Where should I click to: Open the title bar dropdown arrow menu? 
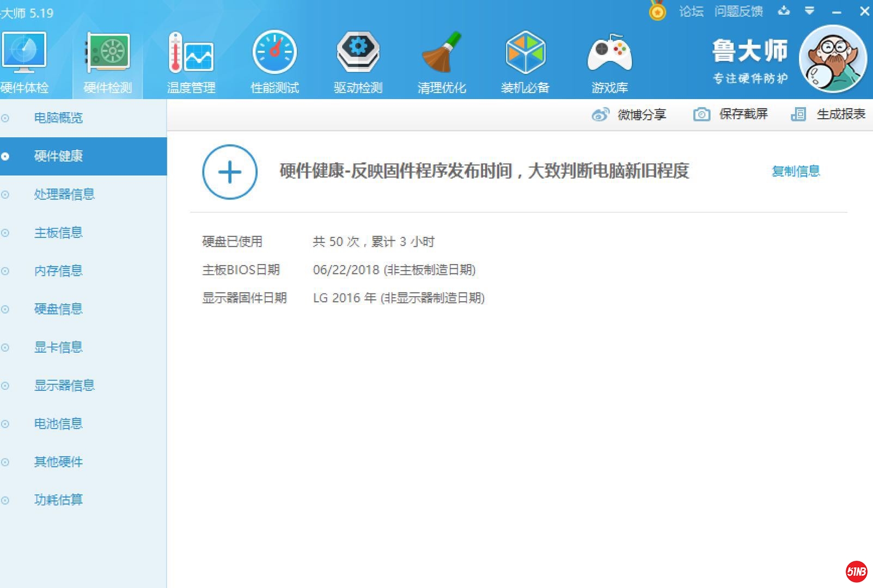(x=809, y=11)
